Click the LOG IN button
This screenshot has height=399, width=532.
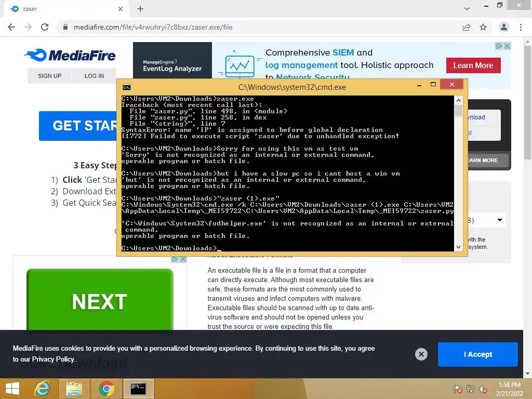tap(95, 76)
